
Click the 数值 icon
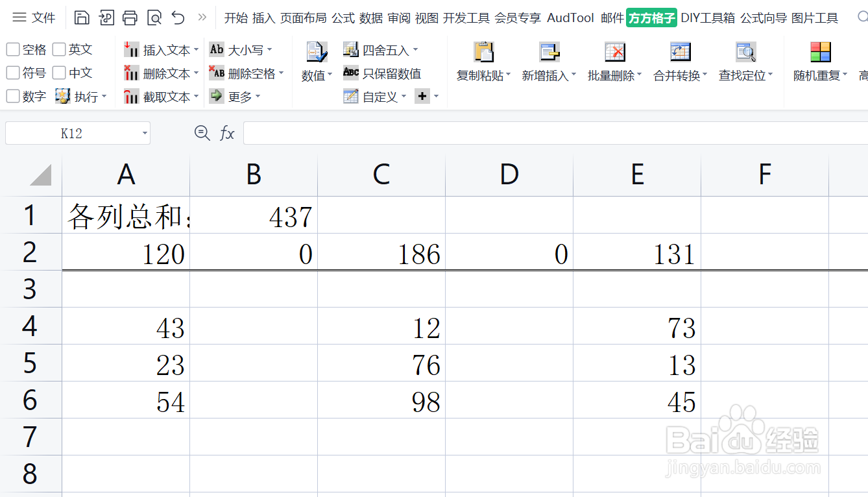point(317,52)
